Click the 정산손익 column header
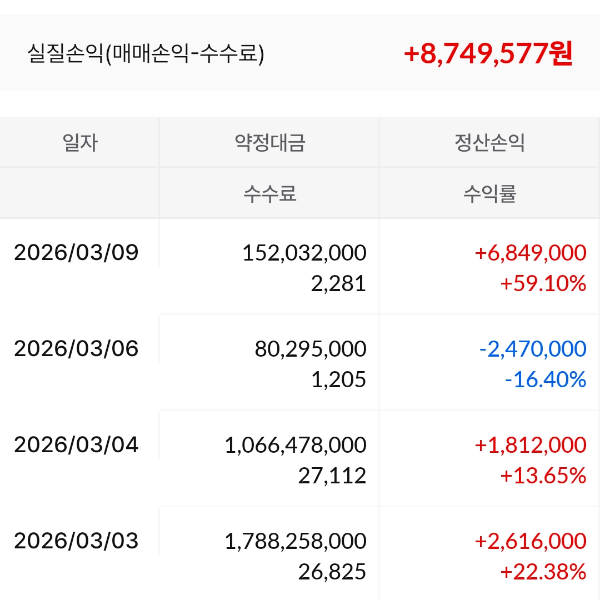This screenshot has width=600, height=600. (x=490, y=143)
